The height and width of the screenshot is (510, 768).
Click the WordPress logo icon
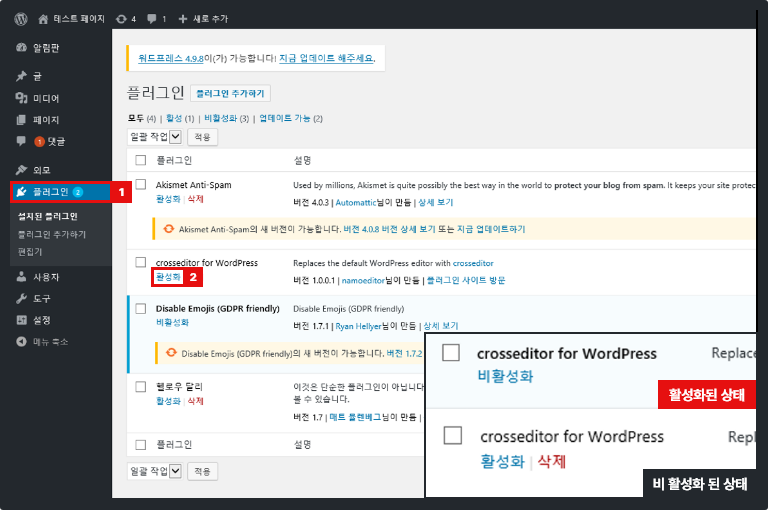click(21, 19)
